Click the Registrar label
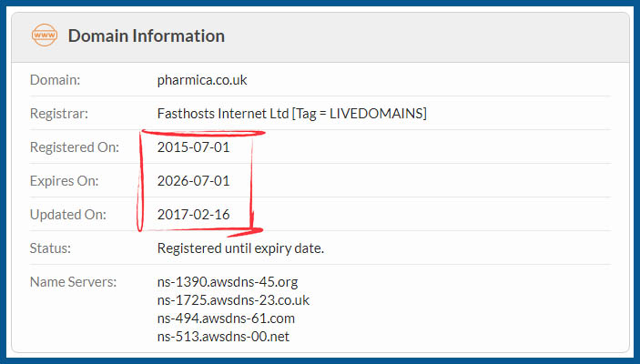The image size is (640, 364). (x=59, y=114)
